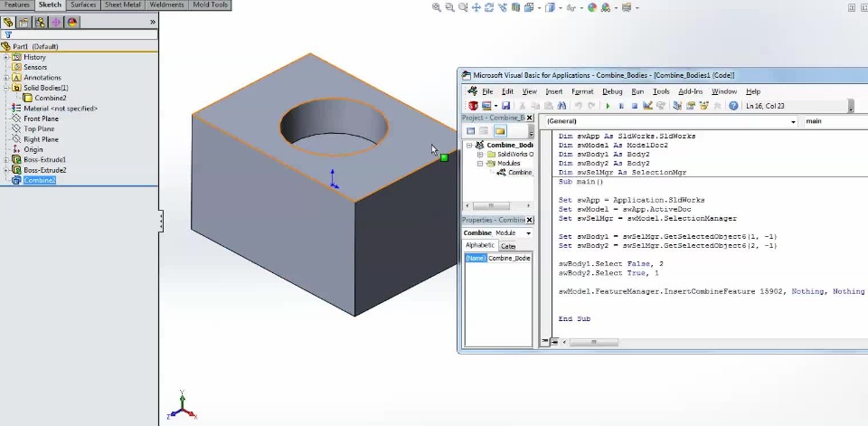
Task: Click the Break pause icon in VBA toolbar
Action: click(621, 105)
